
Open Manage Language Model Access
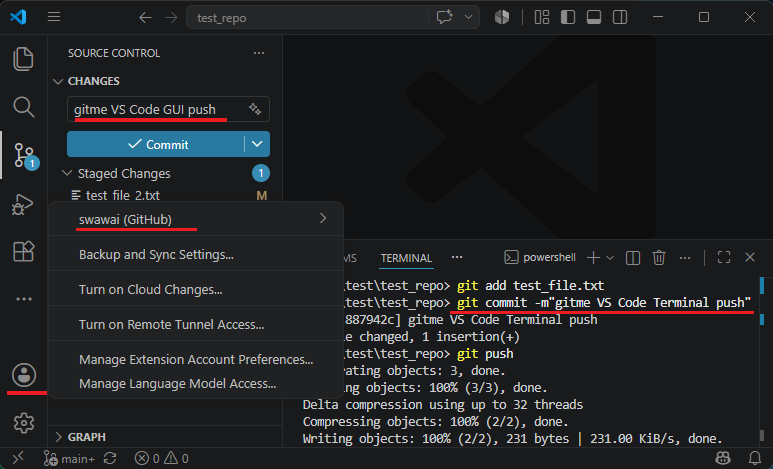click(x=196, y=384)
